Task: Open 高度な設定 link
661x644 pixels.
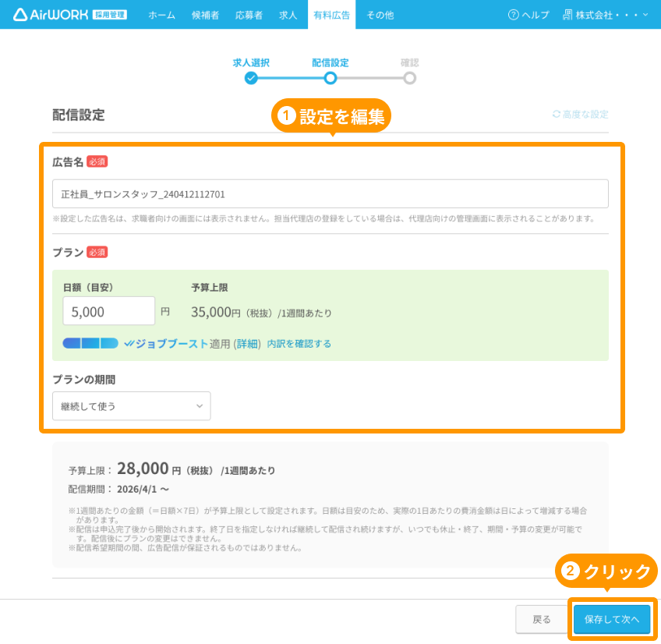Action: click(585, 115)
